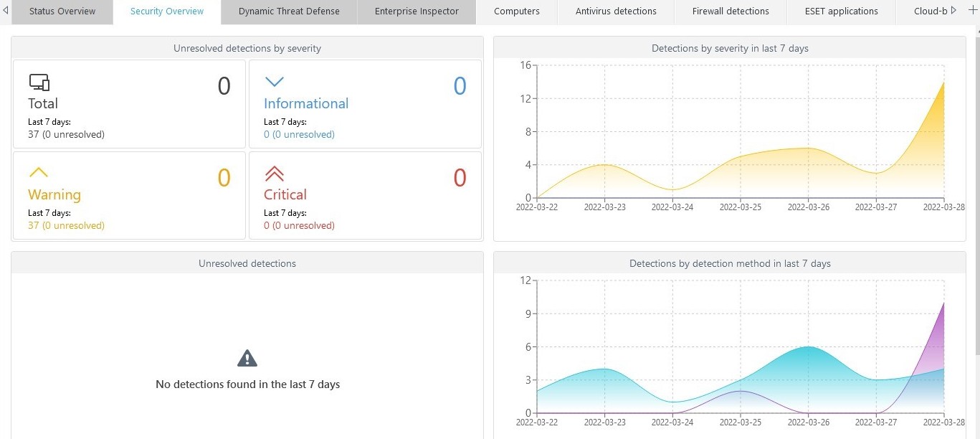Click Warning's '37 (0 unresolved)' link
The image size is (980, 439).
tap(66, 225)
